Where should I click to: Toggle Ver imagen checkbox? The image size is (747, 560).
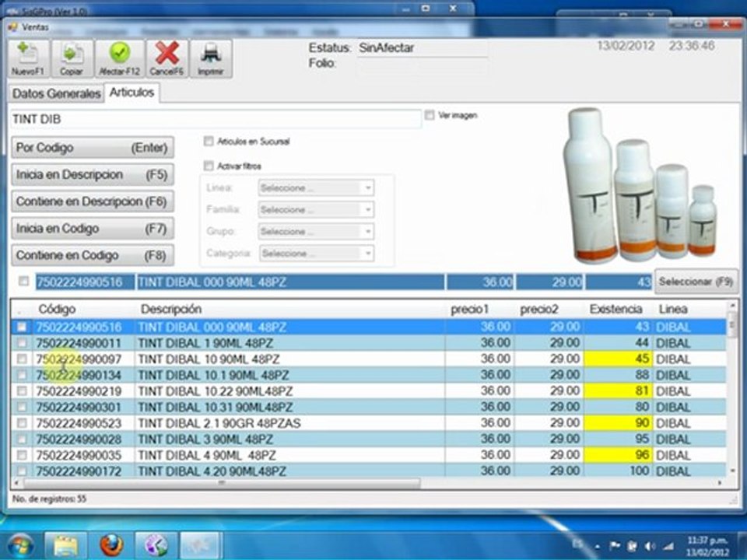(x=430, y=115)
